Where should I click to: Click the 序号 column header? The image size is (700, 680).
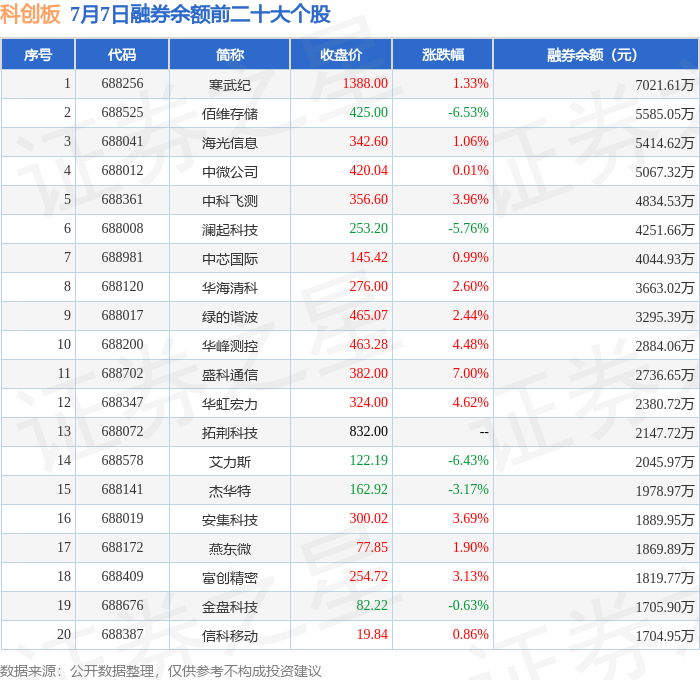38,54
